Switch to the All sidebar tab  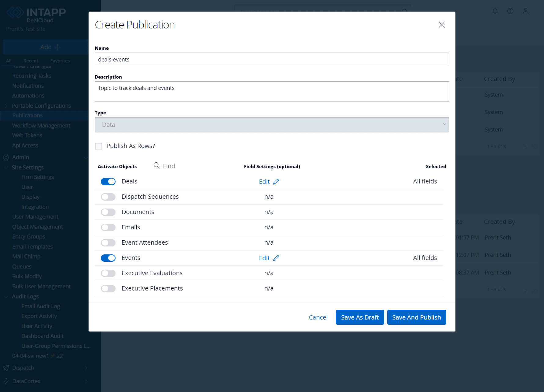point(9,61)
